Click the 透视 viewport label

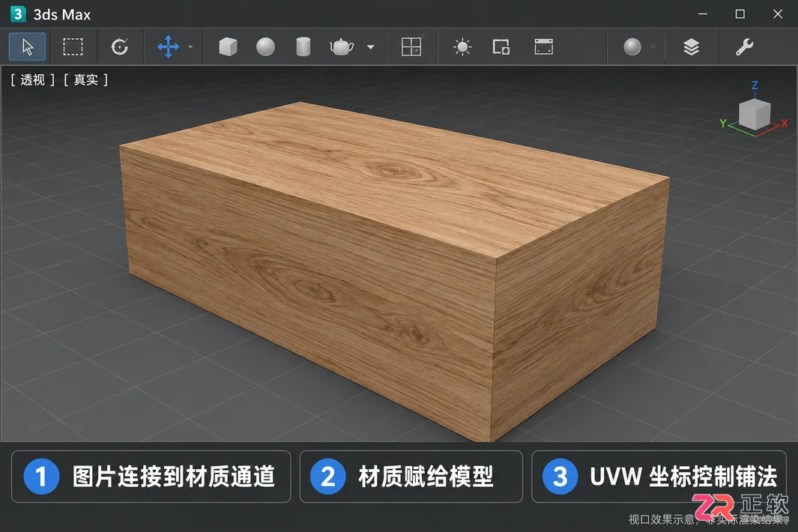pos(32,79)
